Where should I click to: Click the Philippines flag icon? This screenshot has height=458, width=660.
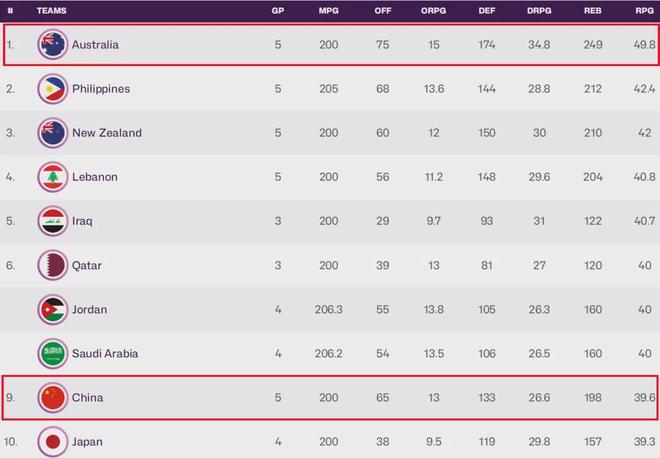53,89
